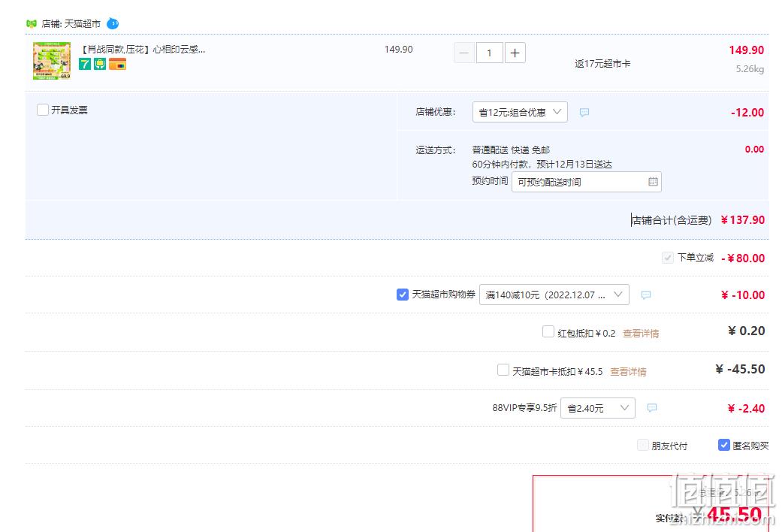The image size is (782, 532).
Task: Open the 省2.40元 88VIP dropdown
Action: point(598,408)
